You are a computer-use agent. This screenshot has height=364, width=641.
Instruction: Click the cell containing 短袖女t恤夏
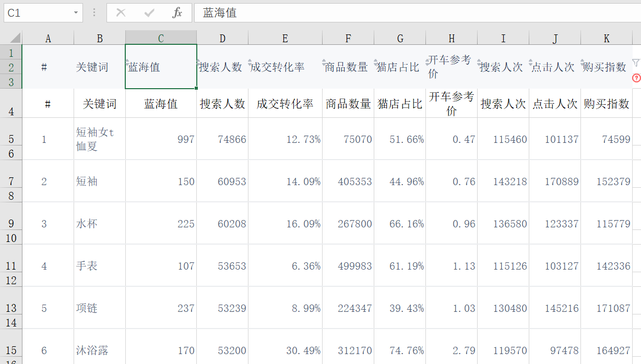pos(99,139)
